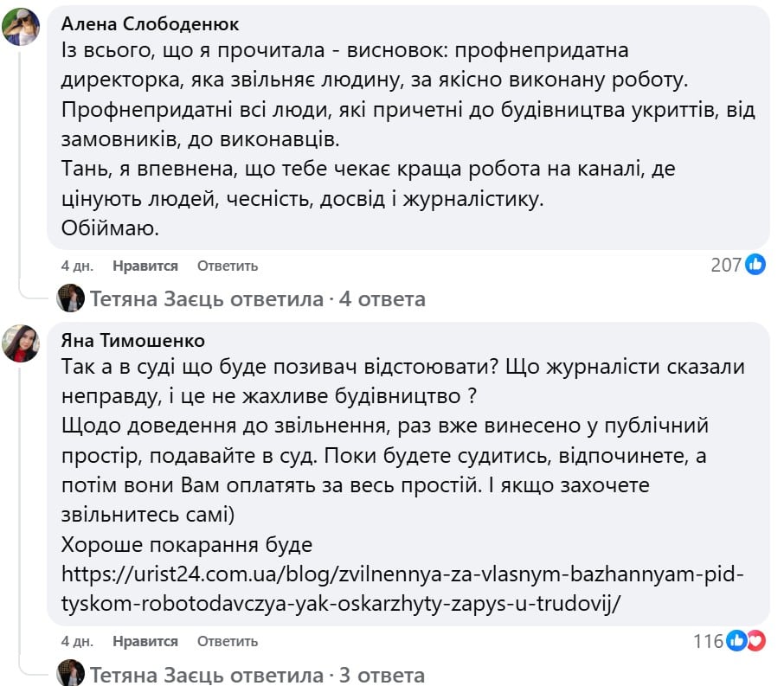This screenshot has width=784, height=686.
Task: Like Алена Слободенюк's comment with Нравится
Action: tap(145, 266)
